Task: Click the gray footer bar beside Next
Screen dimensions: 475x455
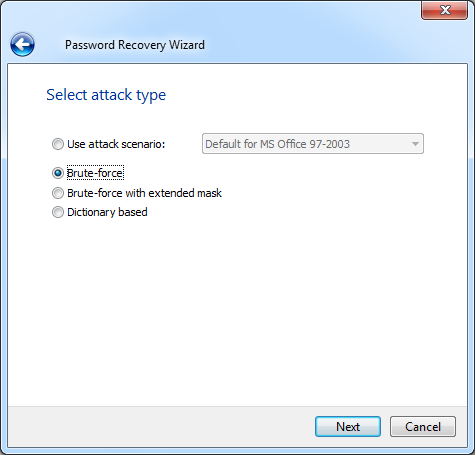Action: (160, 426)
